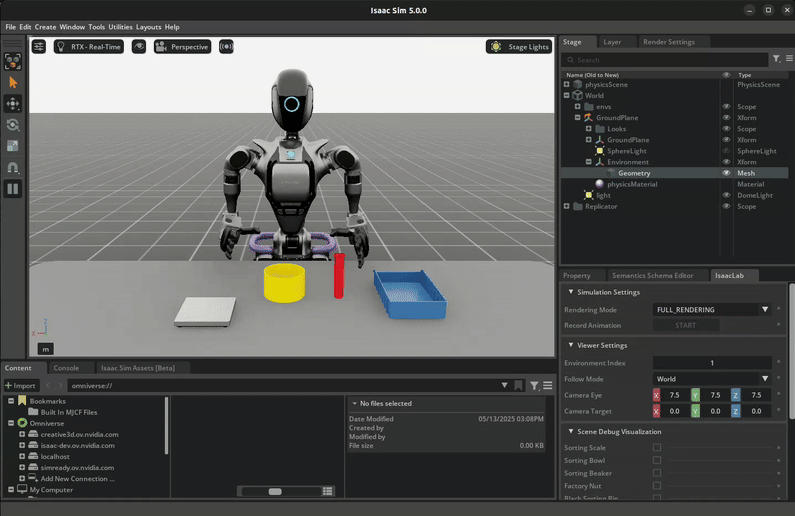795x516 pixels.
Task: Open the Follow Mode dropdown
Action: tap(712, 379)
